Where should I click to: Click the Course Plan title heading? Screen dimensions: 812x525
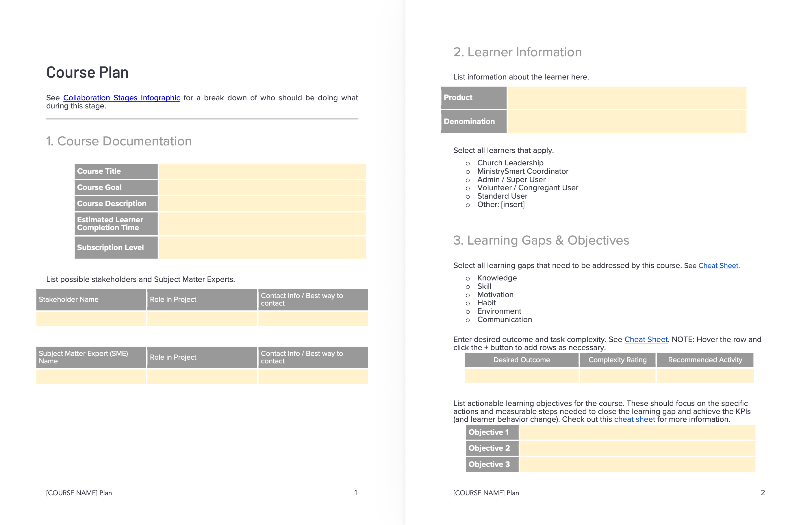(x=88, y=73)
